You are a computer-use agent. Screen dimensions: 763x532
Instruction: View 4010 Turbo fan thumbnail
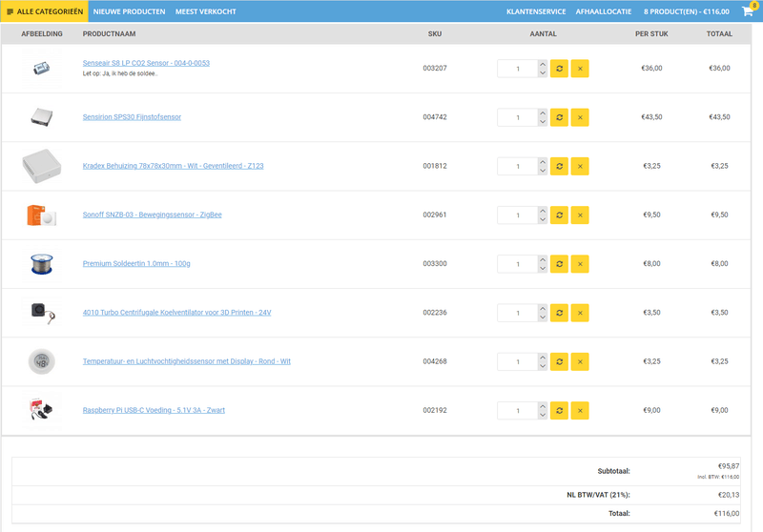42,313
